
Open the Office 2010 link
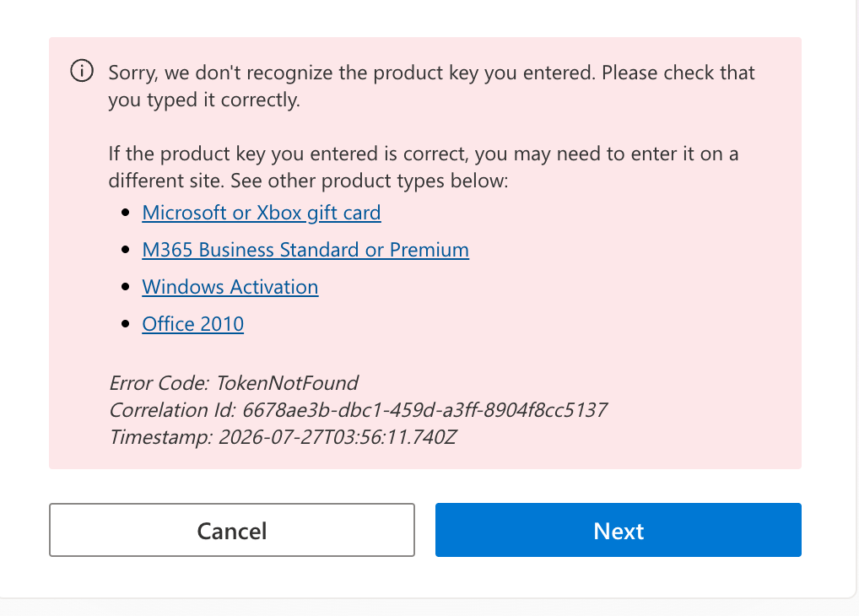[193, 324]
